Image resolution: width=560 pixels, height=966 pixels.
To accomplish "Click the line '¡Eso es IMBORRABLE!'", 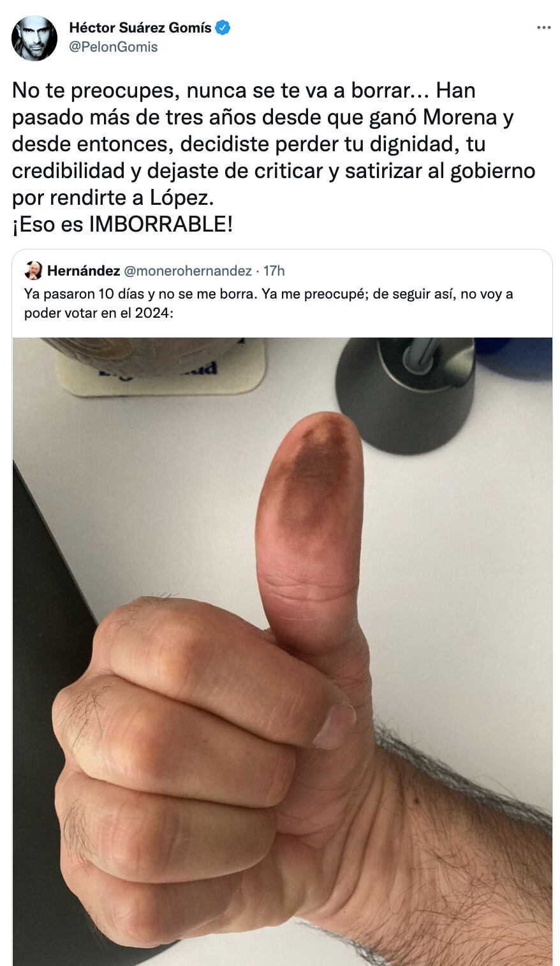I will click(122, 224).
